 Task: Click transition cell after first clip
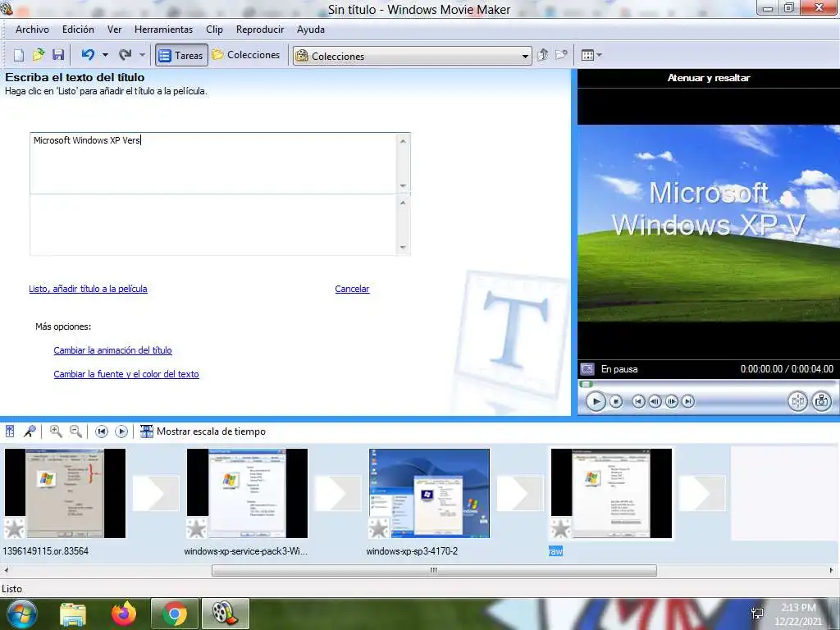[156, 493]
